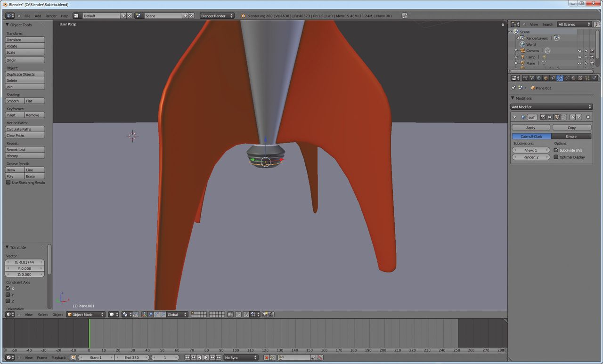Open the All Scenes outliner filter dropdown
603x364 pixels.
click(x=574, y=24)
